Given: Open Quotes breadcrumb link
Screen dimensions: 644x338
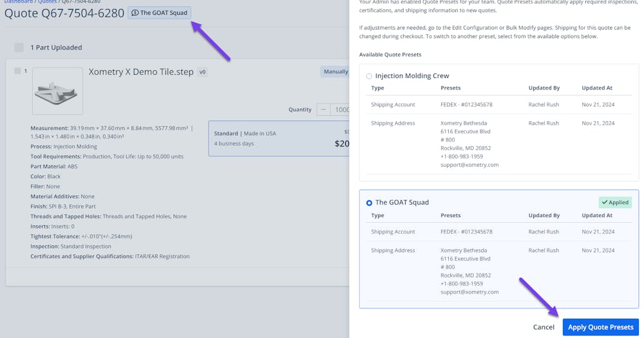Looking at the screenshot, I should click(x=47, y=2).
